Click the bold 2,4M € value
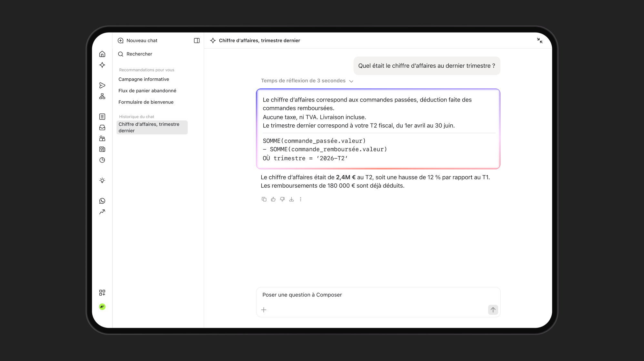 (346, 177)
